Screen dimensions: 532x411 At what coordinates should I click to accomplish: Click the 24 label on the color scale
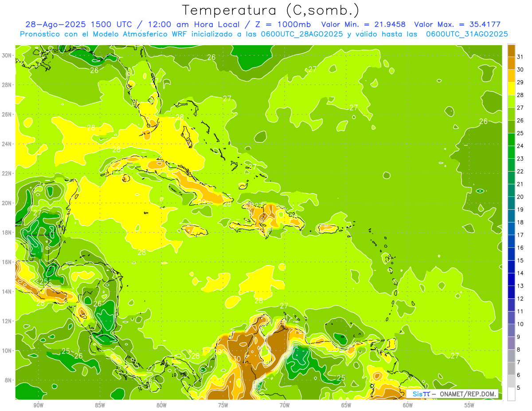tap(520, 146)
